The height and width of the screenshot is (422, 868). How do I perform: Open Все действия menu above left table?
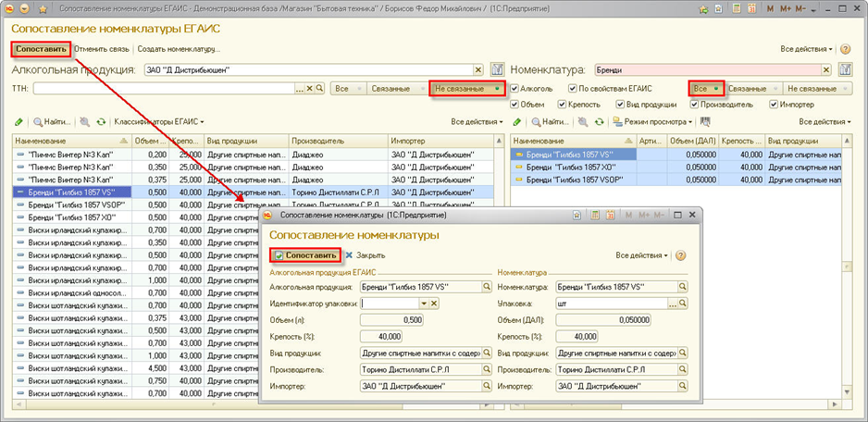[477, 122]
